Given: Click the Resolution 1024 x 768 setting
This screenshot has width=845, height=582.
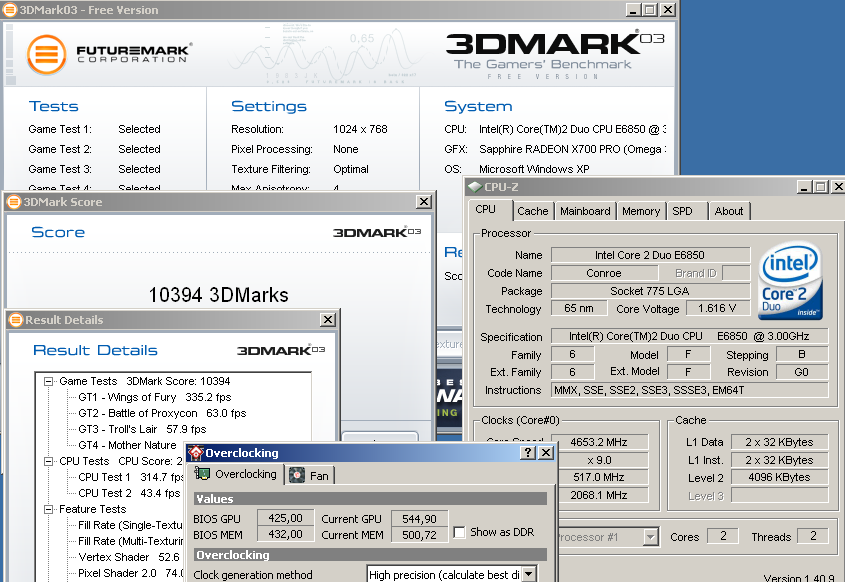Looking at the screenshot, I should (x=360, y=129).
